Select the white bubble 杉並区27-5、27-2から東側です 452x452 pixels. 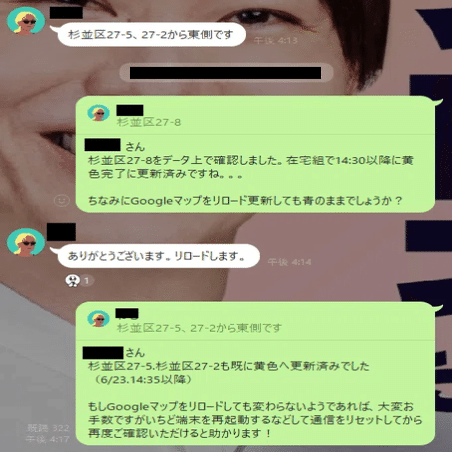point(152,34)
